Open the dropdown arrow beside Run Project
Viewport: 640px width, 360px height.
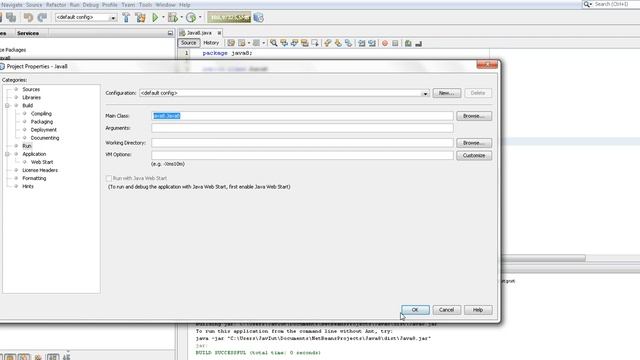coord(163,17)
